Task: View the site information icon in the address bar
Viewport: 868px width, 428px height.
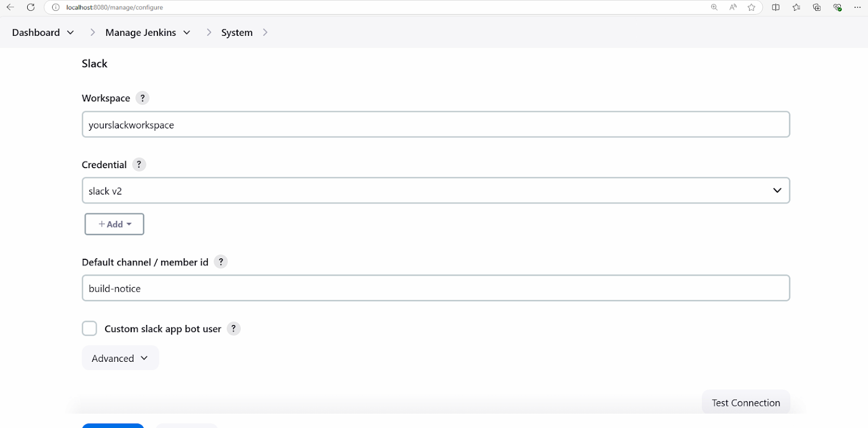Action: (55, 8)
